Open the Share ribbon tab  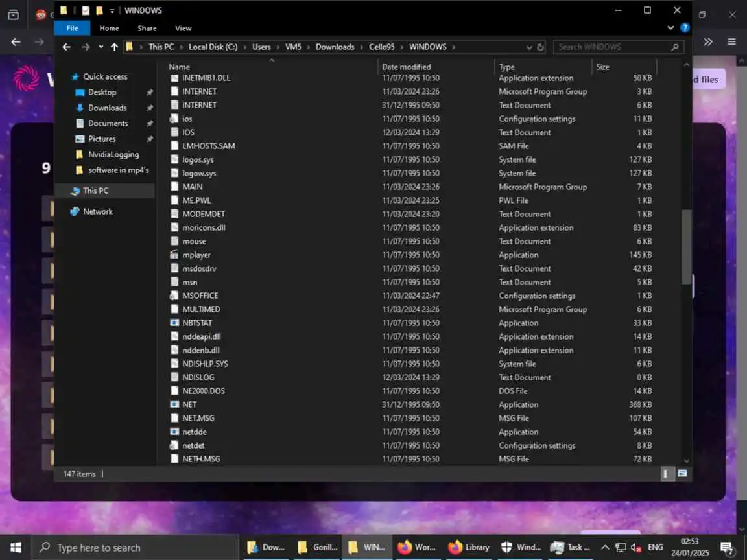pyautogui.click(x=147, y=28)
